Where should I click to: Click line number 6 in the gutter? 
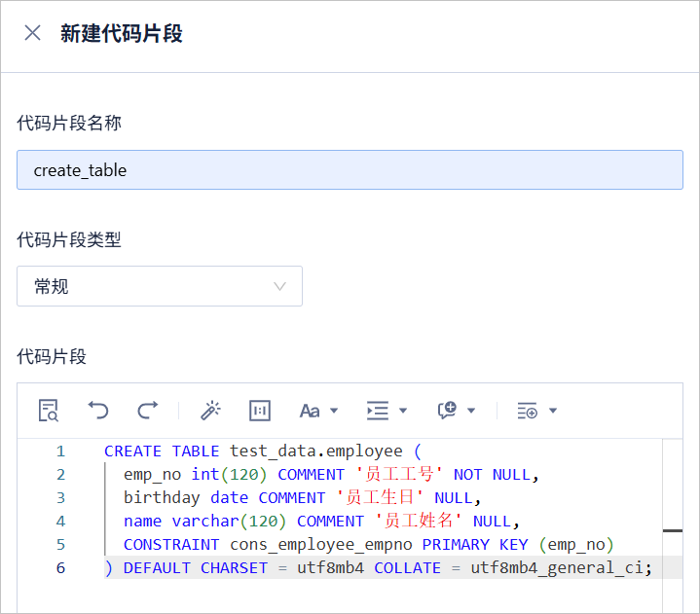click(60, 568)
